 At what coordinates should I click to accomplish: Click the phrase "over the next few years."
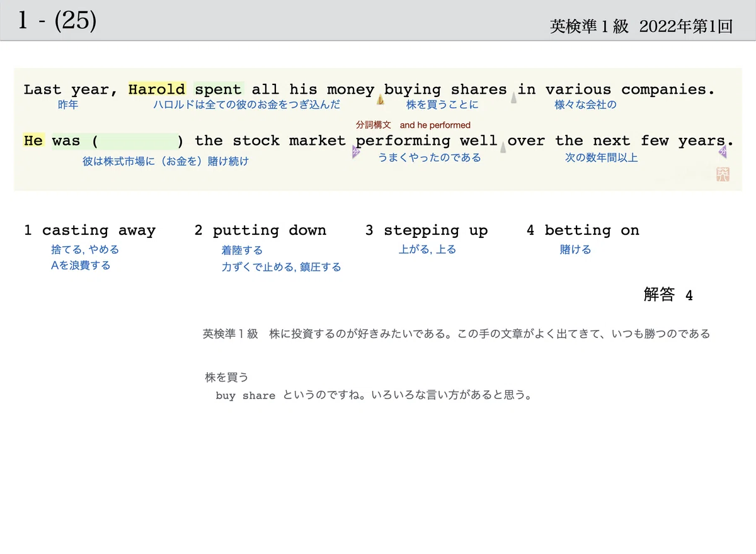621,140
